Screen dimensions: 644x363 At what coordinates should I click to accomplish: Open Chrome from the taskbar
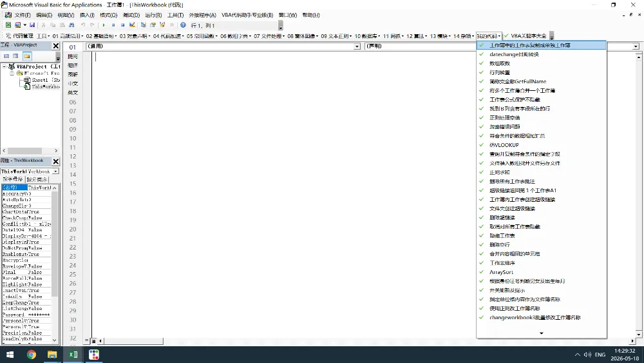click(x=31, y=355)
